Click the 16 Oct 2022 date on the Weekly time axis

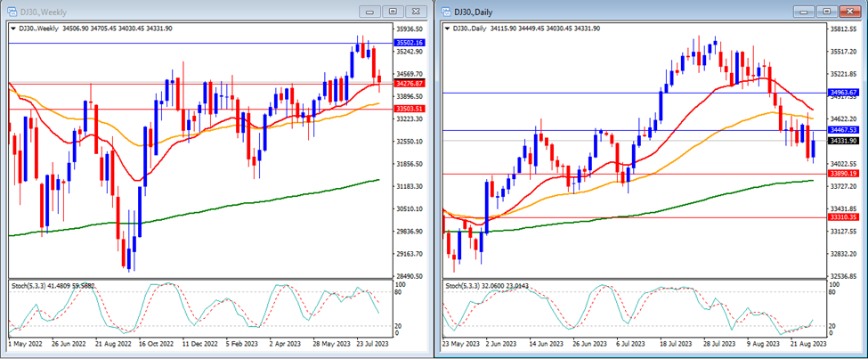[x=157, y=344]
